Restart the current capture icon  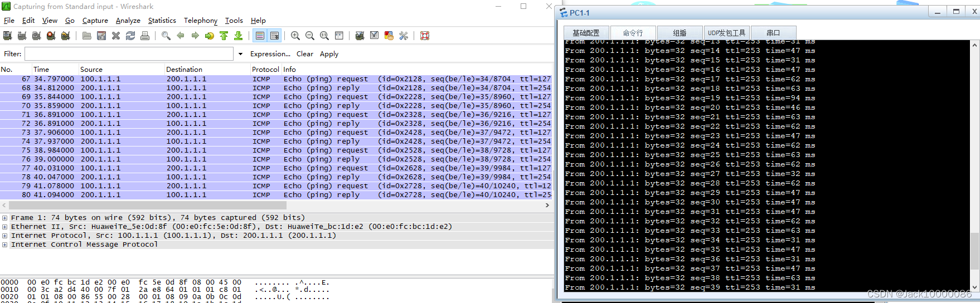coord(65,36)
